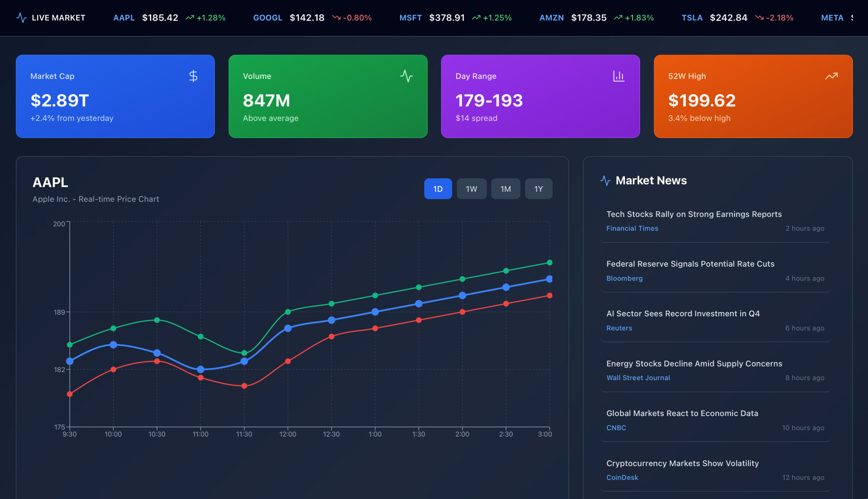Show the 1Y price chart
This screenshot has width=868, height=499.
tap(538, 189)
